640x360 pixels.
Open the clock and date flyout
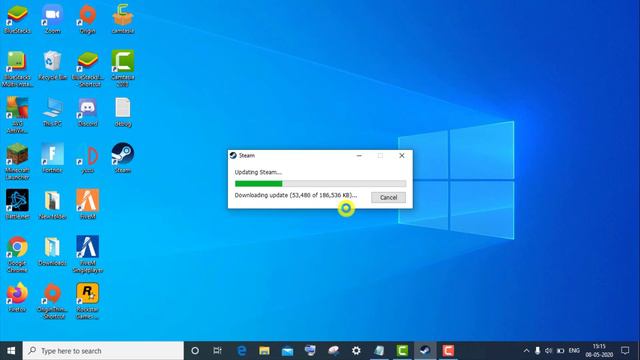pos(599,351)
